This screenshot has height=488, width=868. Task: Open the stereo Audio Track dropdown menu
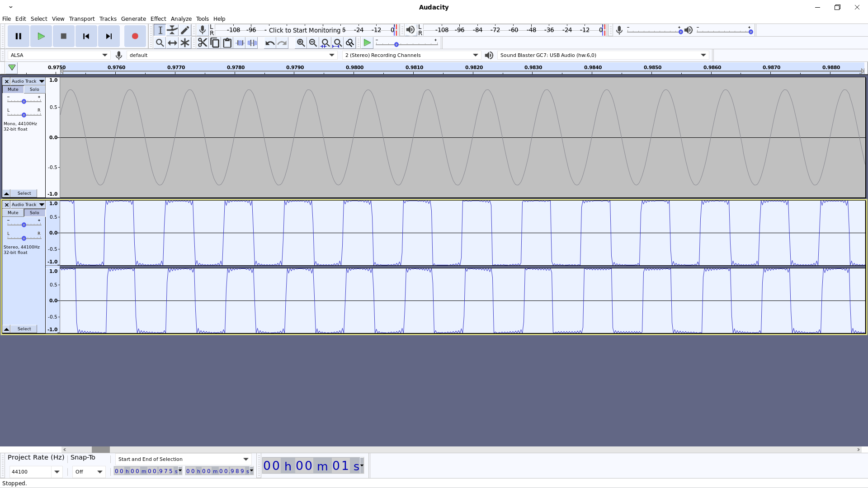28,205
